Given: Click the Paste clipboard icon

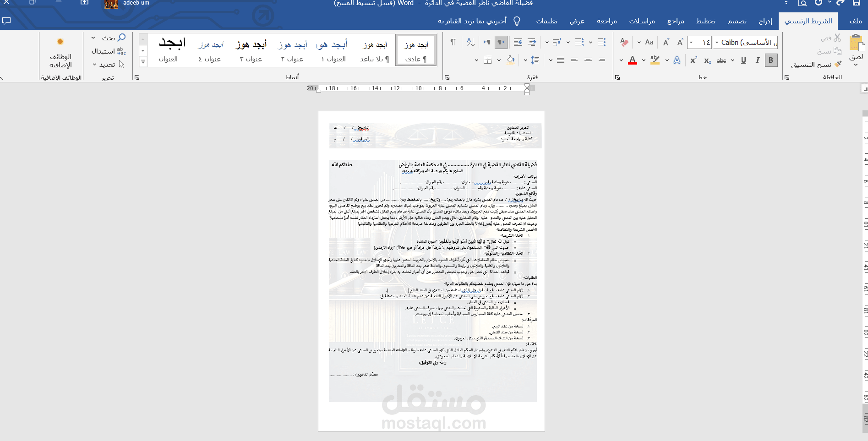Looking at the screenshot, I should point(856,43).
